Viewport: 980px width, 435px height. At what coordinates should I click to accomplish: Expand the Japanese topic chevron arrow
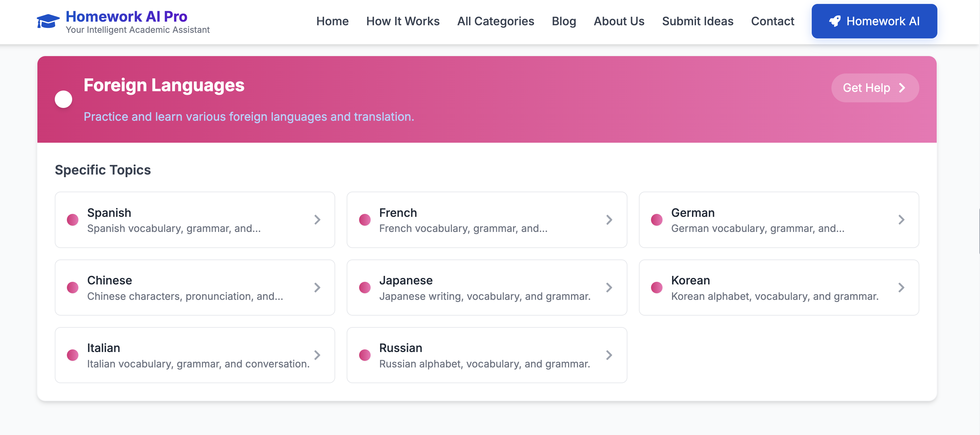tap(609, 287)
